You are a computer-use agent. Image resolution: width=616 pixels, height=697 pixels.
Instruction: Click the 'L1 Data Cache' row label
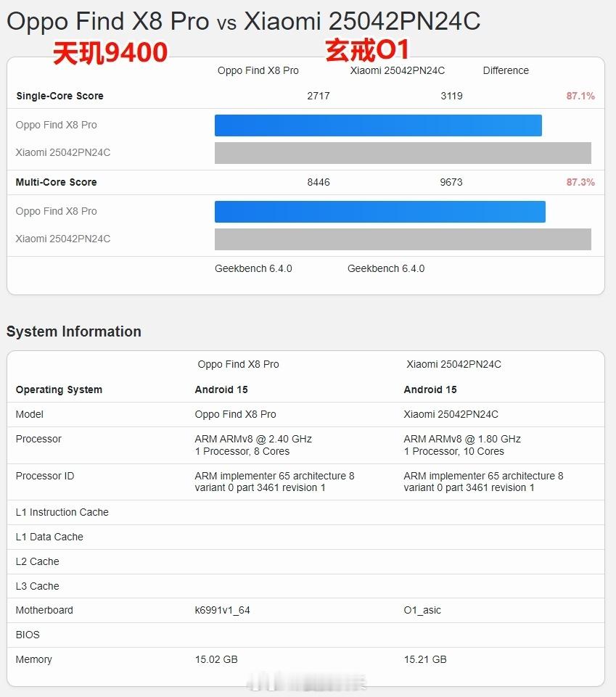pyautogui.click(x=49, y=537)
